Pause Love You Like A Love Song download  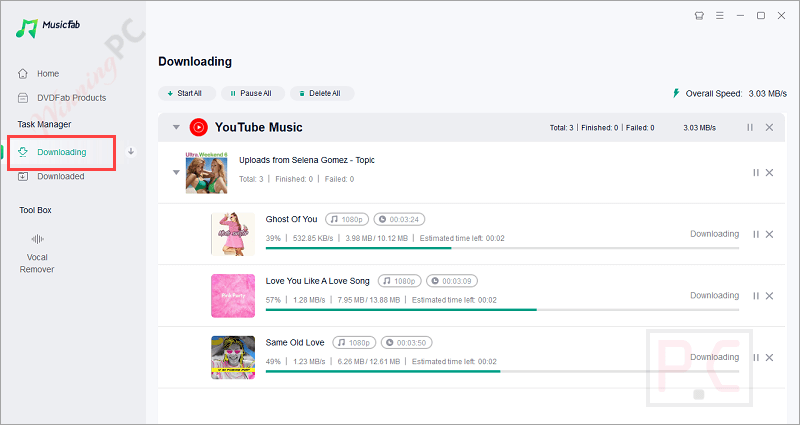(x=756, y=296)
